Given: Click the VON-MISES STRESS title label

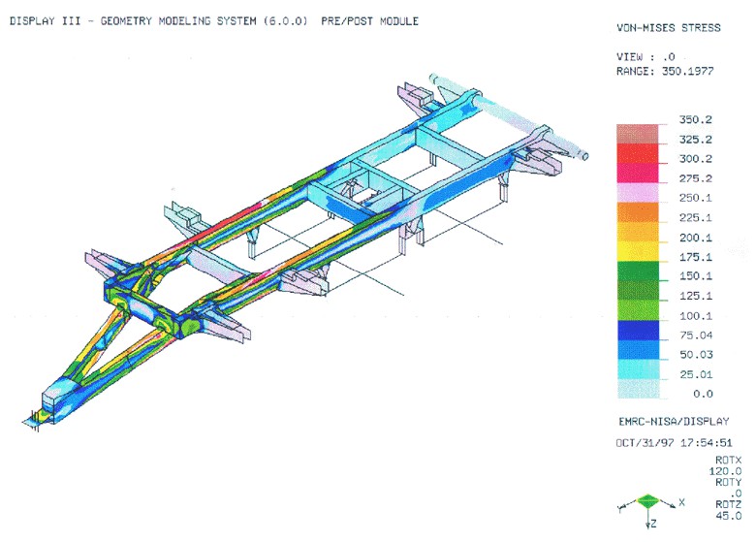Looking at the screenshot, I should tap(668, 28).
